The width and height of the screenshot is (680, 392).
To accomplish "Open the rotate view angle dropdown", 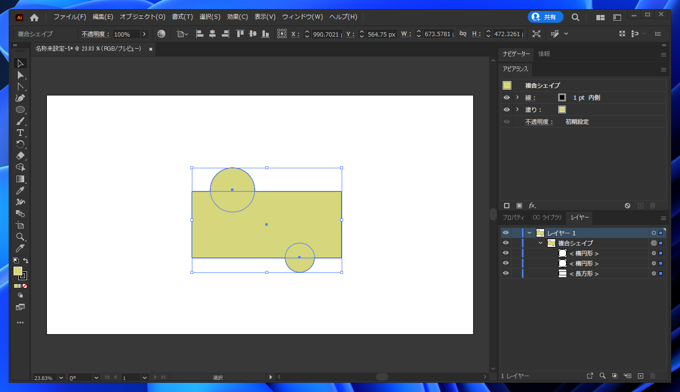I will pos(96,378).
